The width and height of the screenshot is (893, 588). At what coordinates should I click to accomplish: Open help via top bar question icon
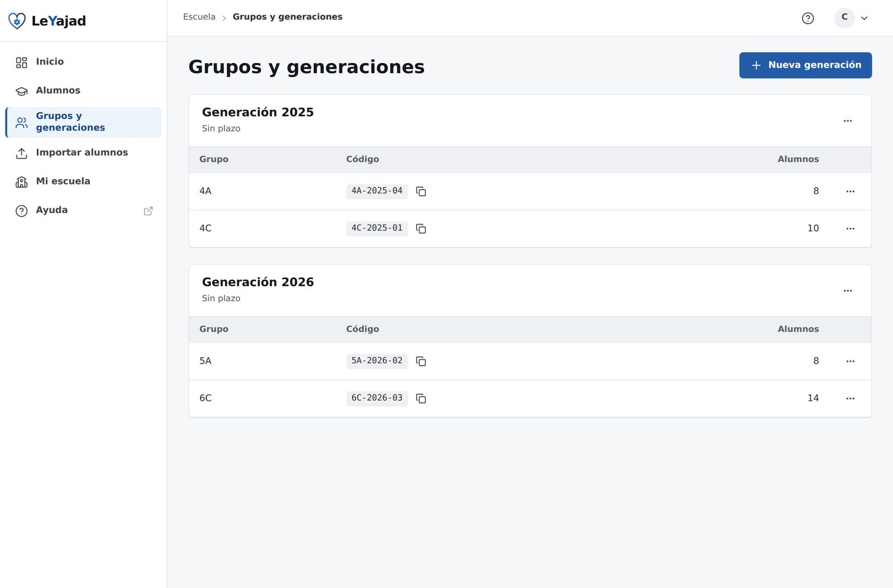coord(808,18)
